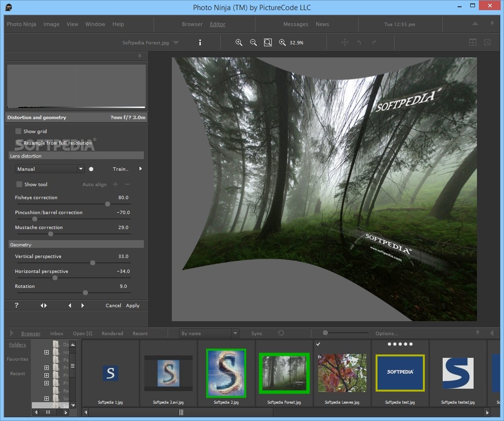Click the pin icon in browser strip

[x=477, y=333]
